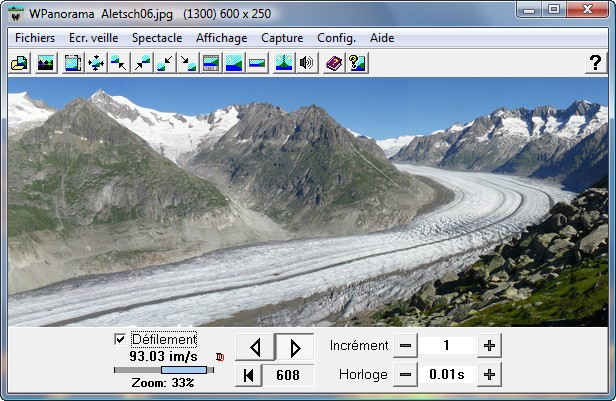Click the Incrément label
616x401 pixels.
click(x=359, y=346)
